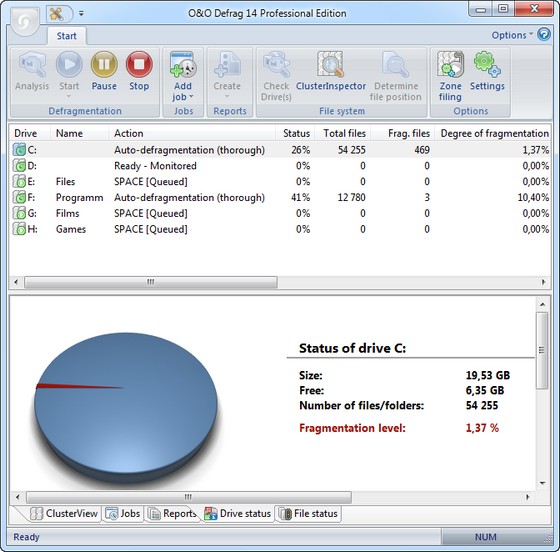
Task: Switch to the File status tab
Action: coord(308,513)
